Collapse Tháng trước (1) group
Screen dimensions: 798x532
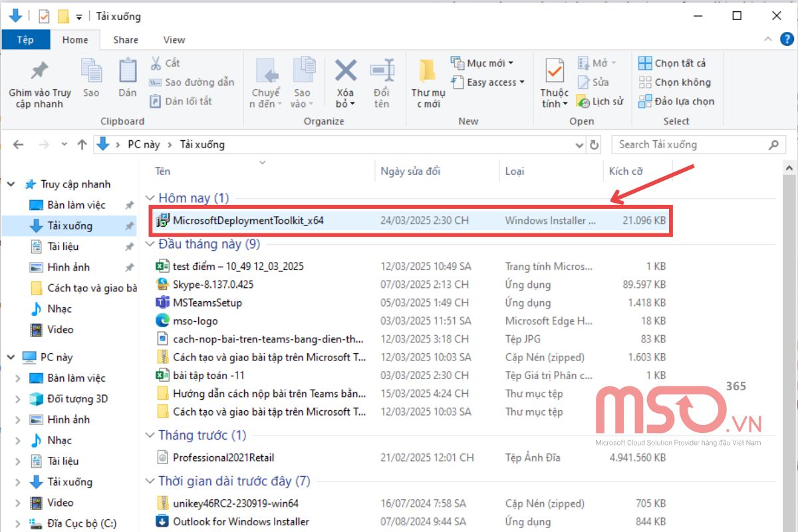point(150,436)
